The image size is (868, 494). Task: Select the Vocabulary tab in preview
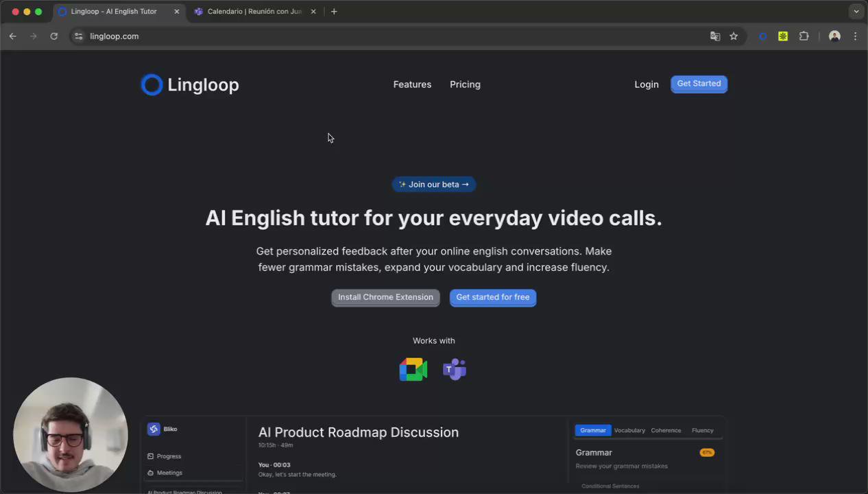pos(629,430)
